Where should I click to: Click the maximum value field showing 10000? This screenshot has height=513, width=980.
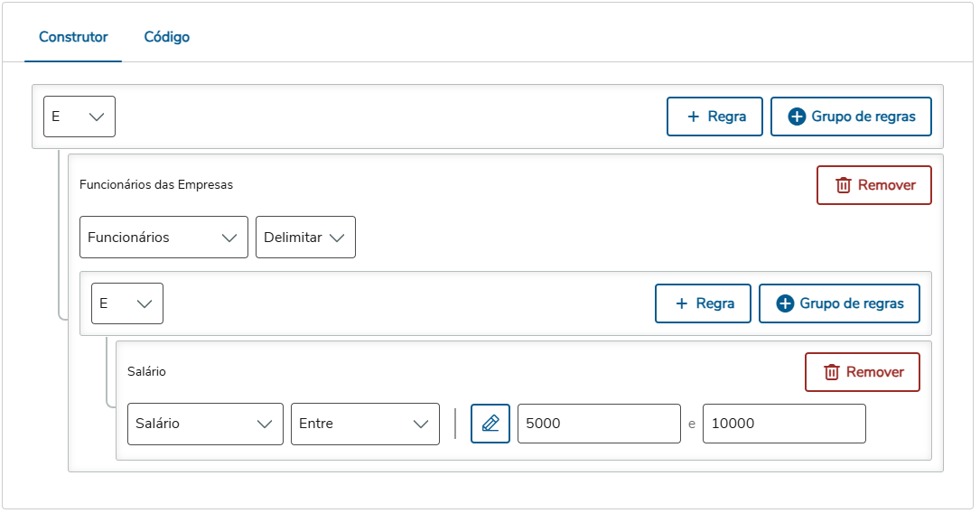pos(784,424)
